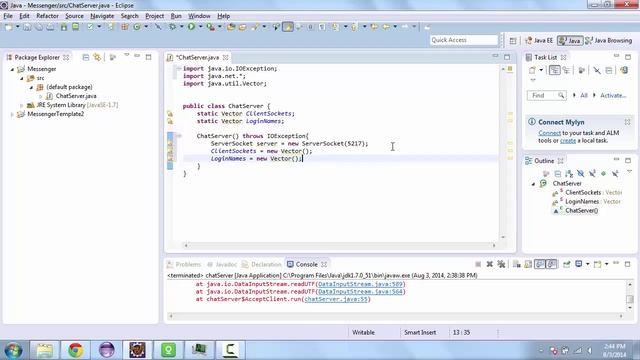Collapse the src folder node
Screen dimensions: 640x360
coord(22,78)
